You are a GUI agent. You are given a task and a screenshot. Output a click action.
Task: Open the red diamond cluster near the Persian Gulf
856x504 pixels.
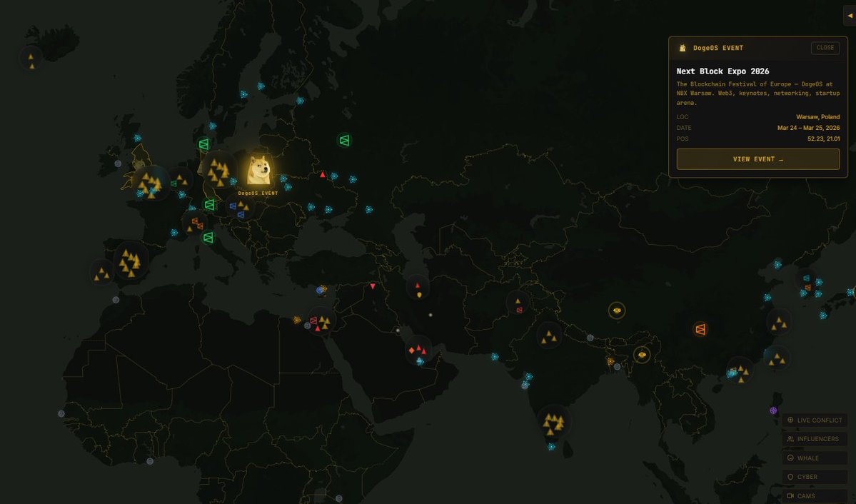[x=418, y=350]
